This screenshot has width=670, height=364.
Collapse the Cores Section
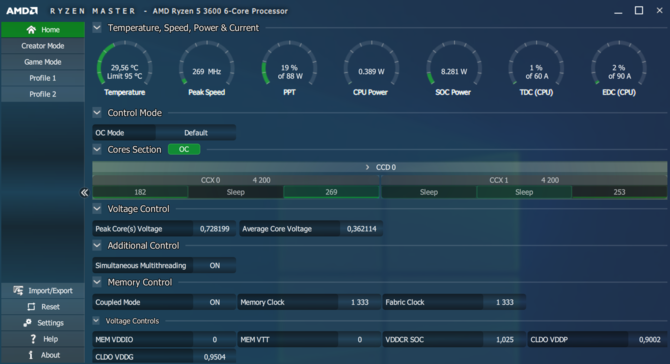(x=97, y=150)
